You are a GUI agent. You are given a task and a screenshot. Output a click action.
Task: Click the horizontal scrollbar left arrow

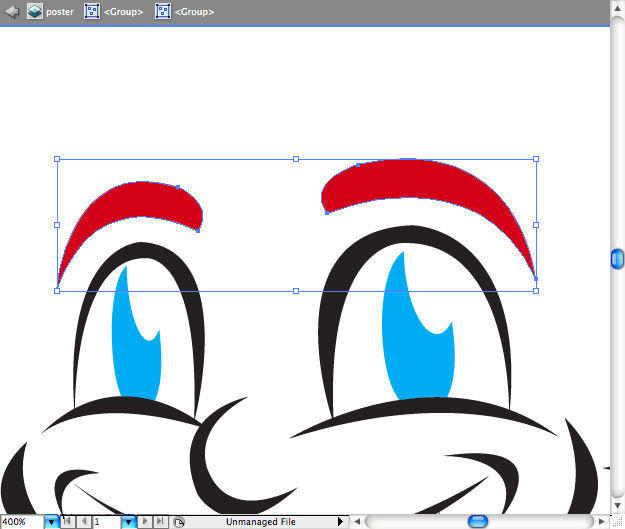(357, 521)
